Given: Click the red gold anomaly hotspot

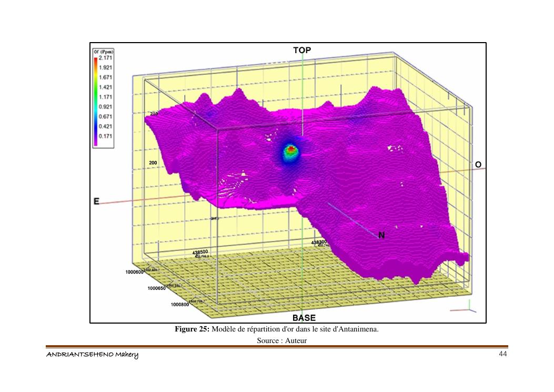Looking at the screenshot, I should pos(291,150).
